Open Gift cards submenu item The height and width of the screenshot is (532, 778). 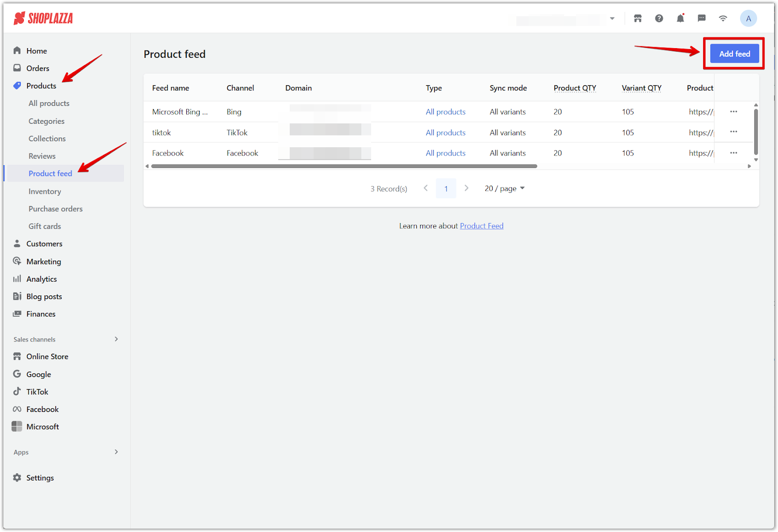[45, 226]
